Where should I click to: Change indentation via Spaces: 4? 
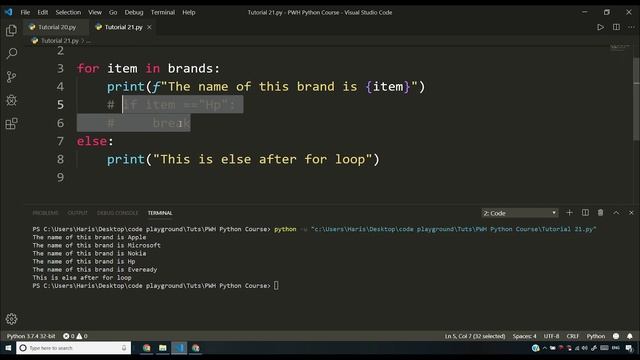524,336
